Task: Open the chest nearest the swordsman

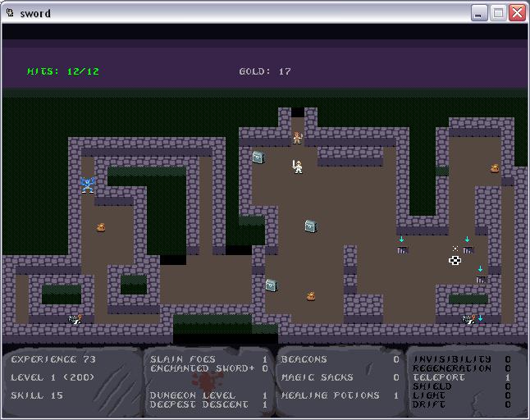Action: 258,157
